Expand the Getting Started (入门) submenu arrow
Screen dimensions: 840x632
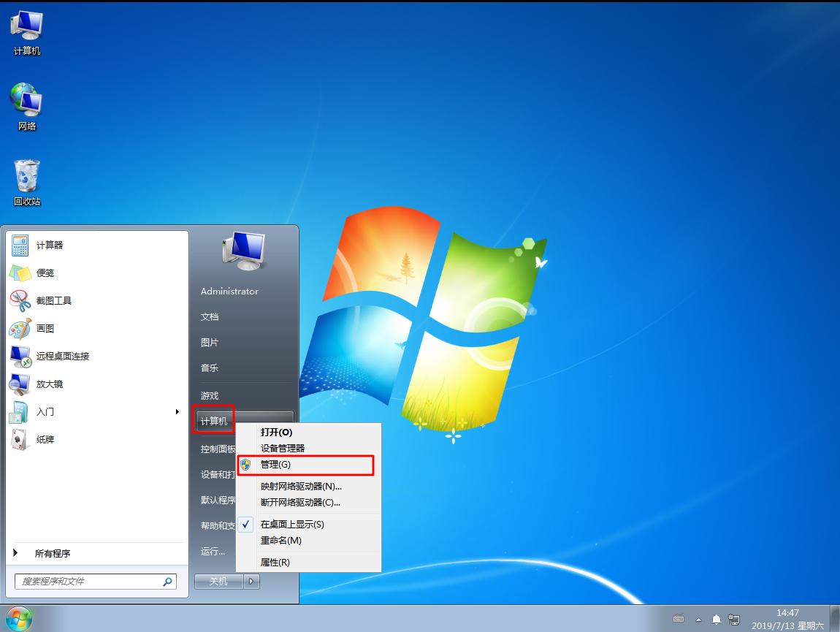[177, 412]
